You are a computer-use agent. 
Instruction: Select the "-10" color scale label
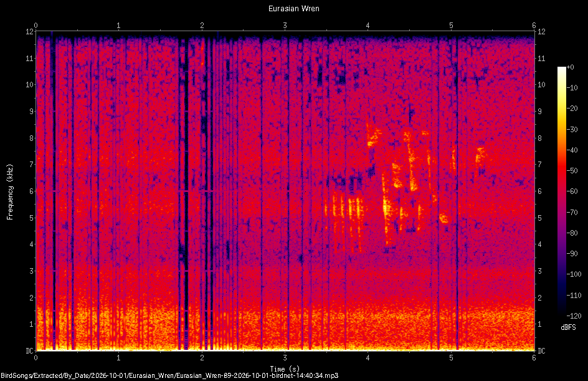click(572, 88)
